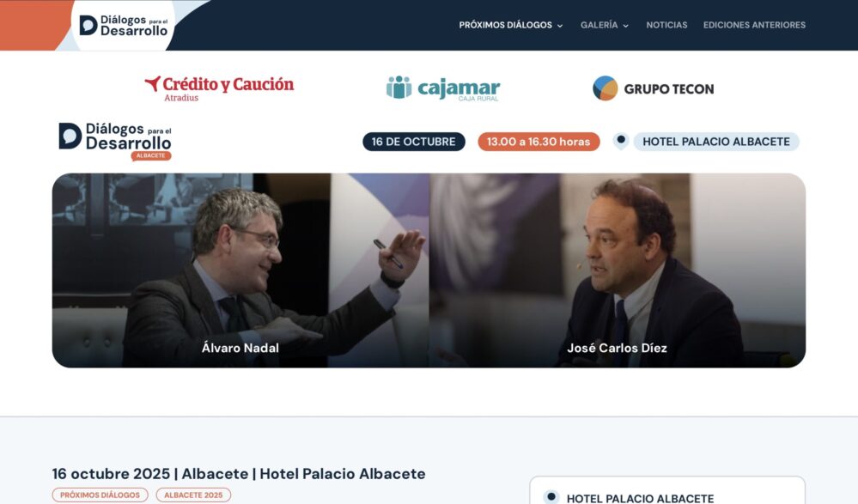Click the Álvaro Nadal speaker photo

click(240, 270)
